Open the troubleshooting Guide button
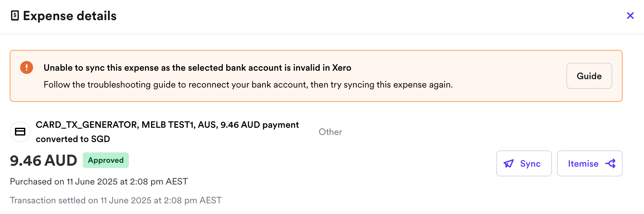 pyautogui.click(x=589, y=76)
